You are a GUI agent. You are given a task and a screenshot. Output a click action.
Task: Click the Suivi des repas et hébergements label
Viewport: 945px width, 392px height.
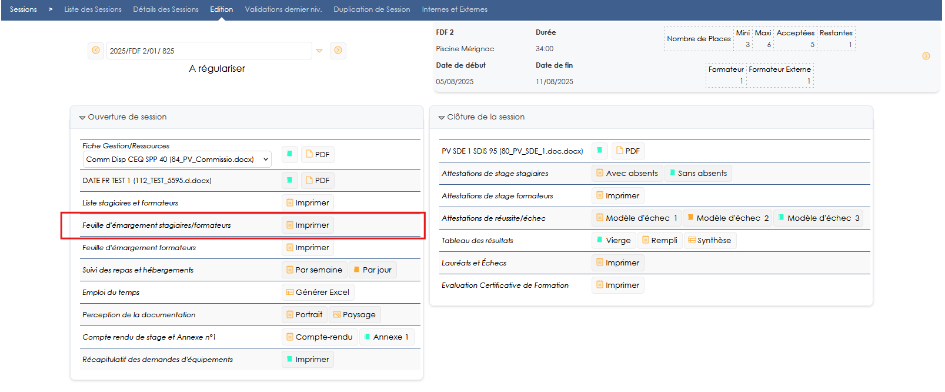(x=138, y=270)
